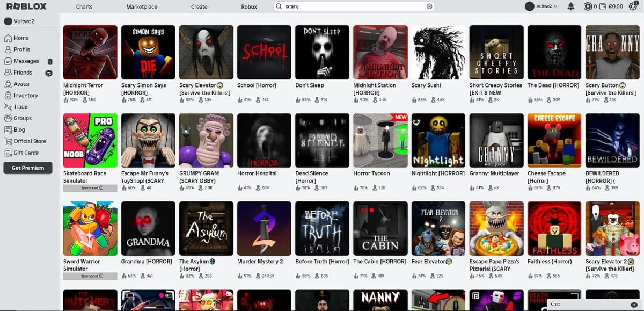Open the Nightlight [HORROR] thumbnail
The width and height of the screenshot is (644, 311).
pyautogui.click(x=438, y=140)
